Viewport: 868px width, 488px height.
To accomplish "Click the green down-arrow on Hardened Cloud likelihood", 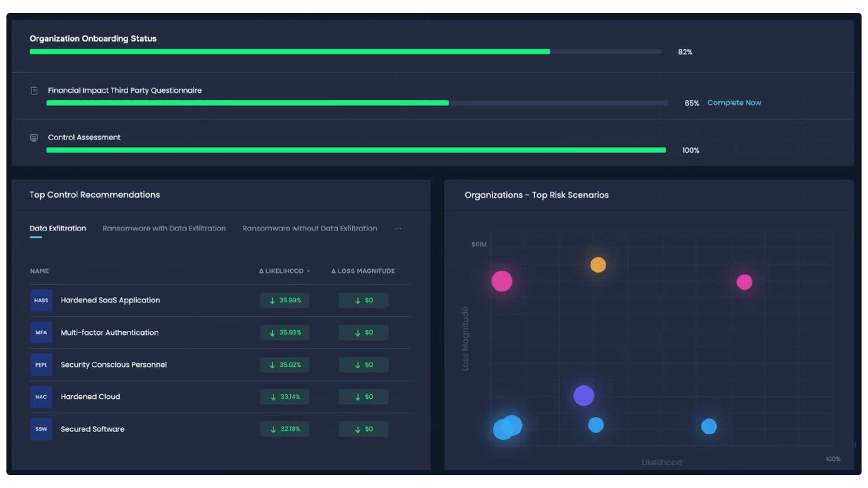I will (272, 397).
